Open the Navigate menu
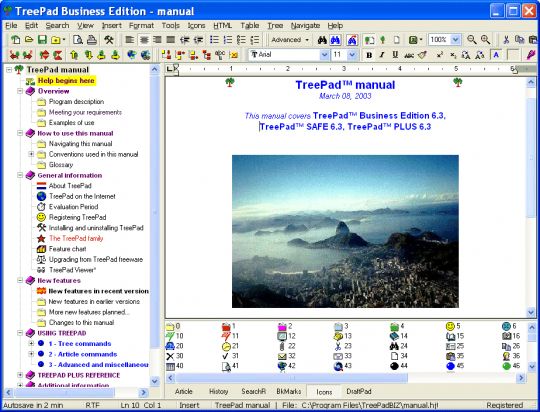Image resolution: width=540 pixels, height=412 pixels. (305, 25)
